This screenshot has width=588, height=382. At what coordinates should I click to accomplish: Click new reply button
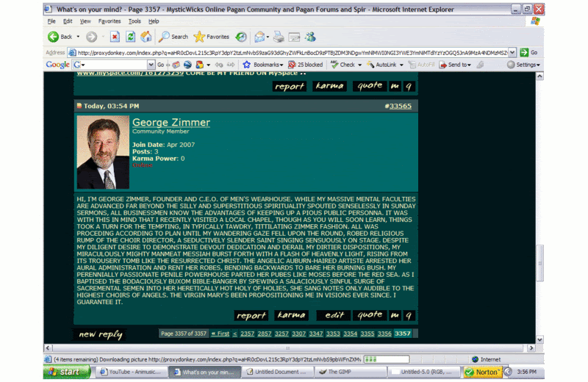click(x=100, y=334)
